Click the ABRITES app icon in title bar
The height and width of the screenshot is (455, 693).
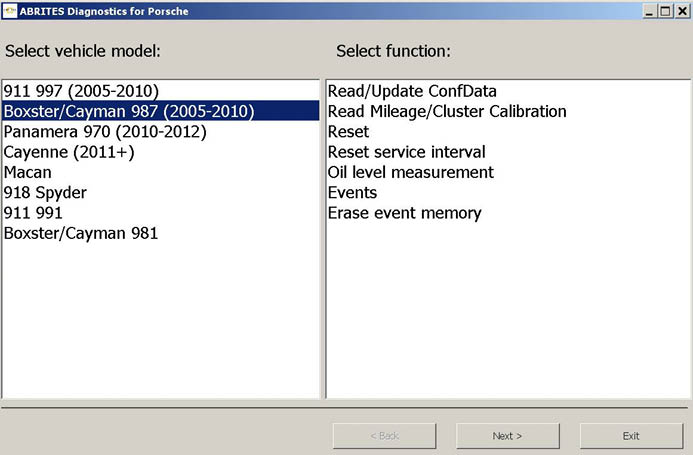pyautogui.click(x=10, y=10)
